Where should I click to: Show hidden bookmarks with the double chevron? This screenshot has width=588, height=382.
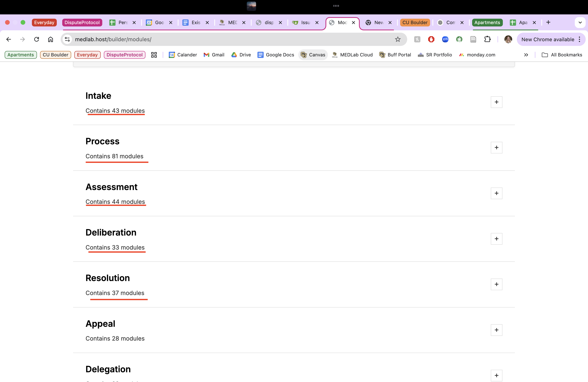point(526,55)
